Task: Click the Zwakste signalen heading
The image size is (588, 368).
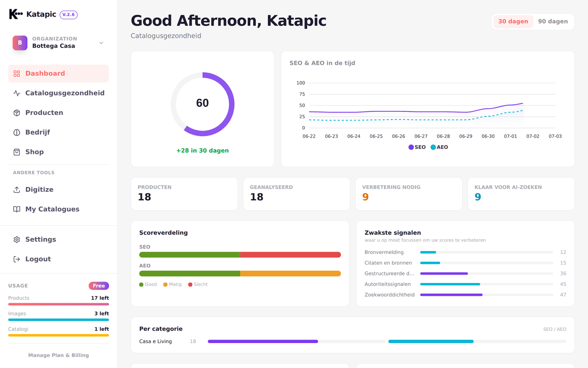Action: (x=393, y=233)
